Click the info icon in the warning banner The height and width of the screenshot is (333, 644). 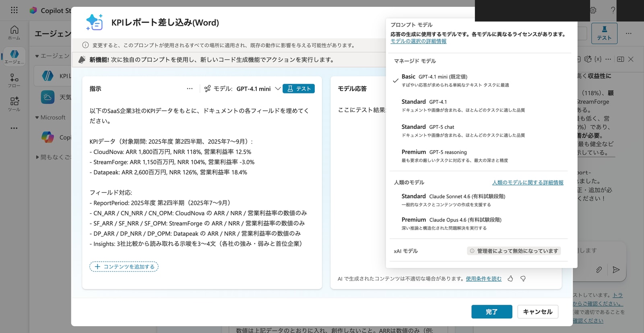tap(85, 45)
